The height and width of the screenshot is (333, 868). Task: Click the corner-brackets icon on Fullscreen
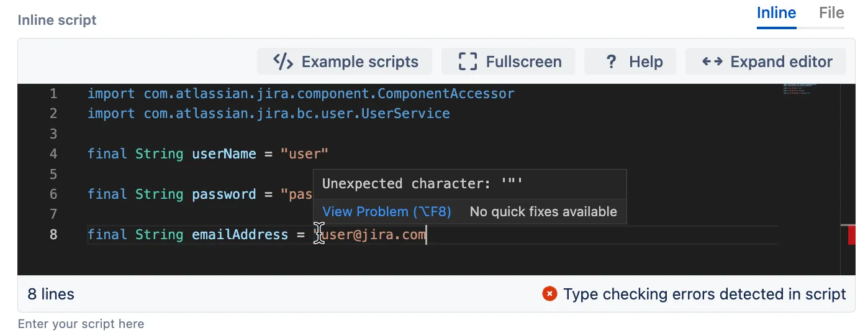[x=468, y=62]
